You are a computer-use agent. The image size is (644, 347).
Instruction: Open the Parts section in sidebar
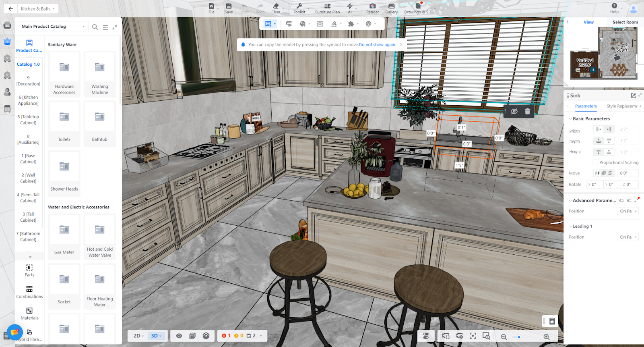tap(29, 270)
